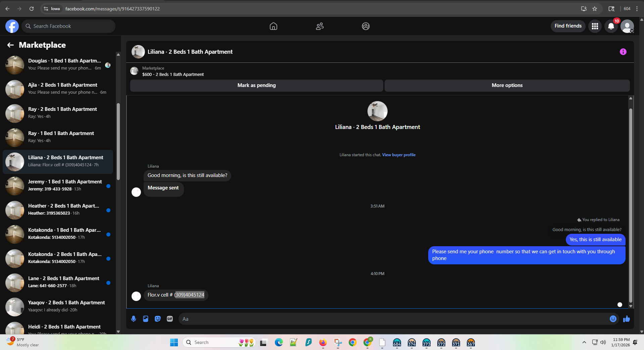Open the Facebook logo home link
Screen dimensions: 644x350
pos(12,26)
